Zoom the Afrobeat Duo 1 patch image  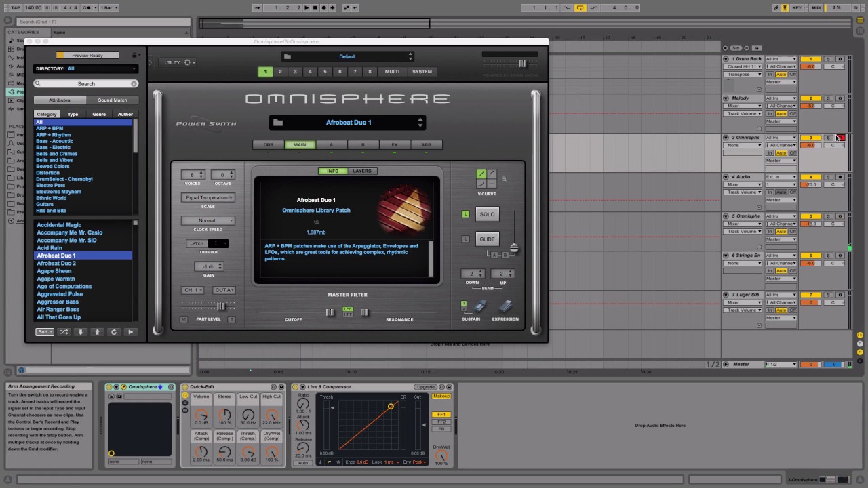tap(316, 222)
